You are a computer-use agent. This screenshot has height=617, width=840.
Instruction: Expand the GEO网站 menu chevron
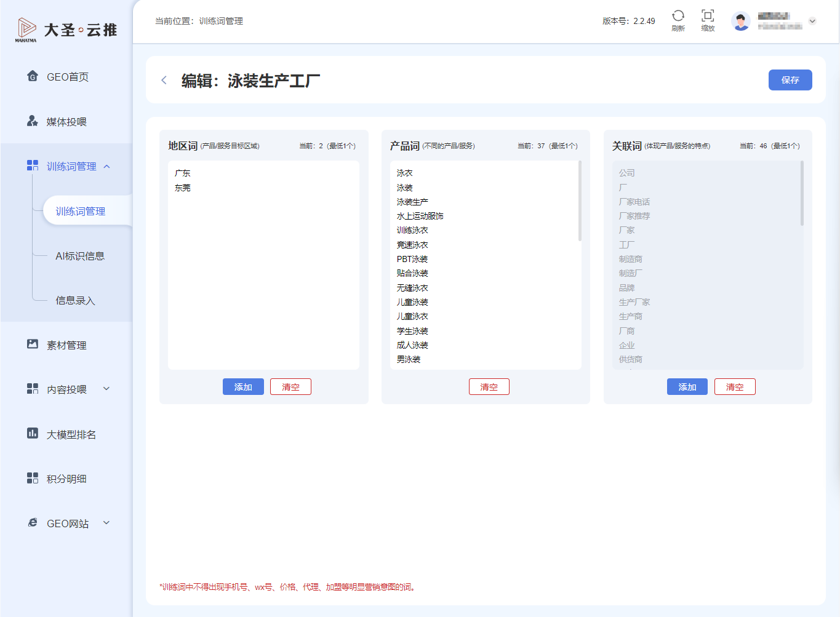pos(106,523)
